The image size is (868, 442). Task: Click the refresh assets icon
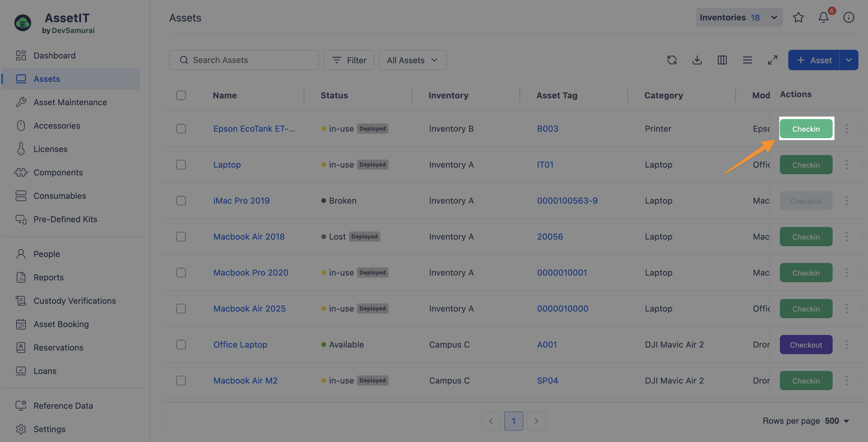[x=672, y=60]
